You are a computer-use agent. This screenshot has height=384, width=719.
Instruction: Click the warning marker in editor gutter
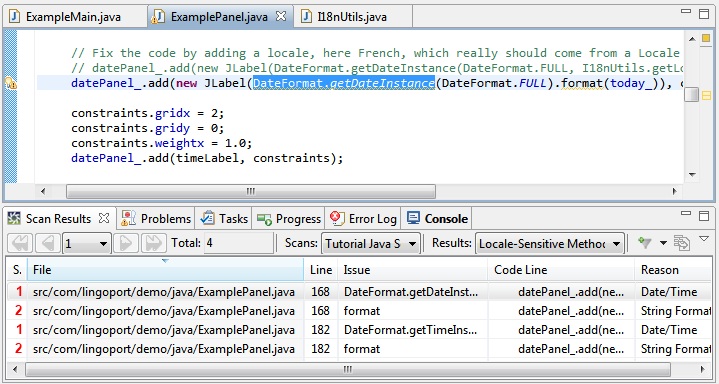pos(10,83)
